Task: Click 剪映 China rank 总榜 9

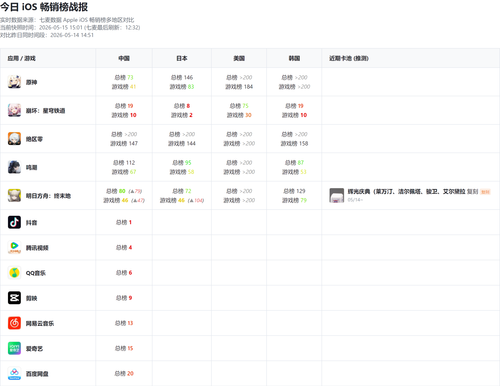Action: (x=124, y=298)
